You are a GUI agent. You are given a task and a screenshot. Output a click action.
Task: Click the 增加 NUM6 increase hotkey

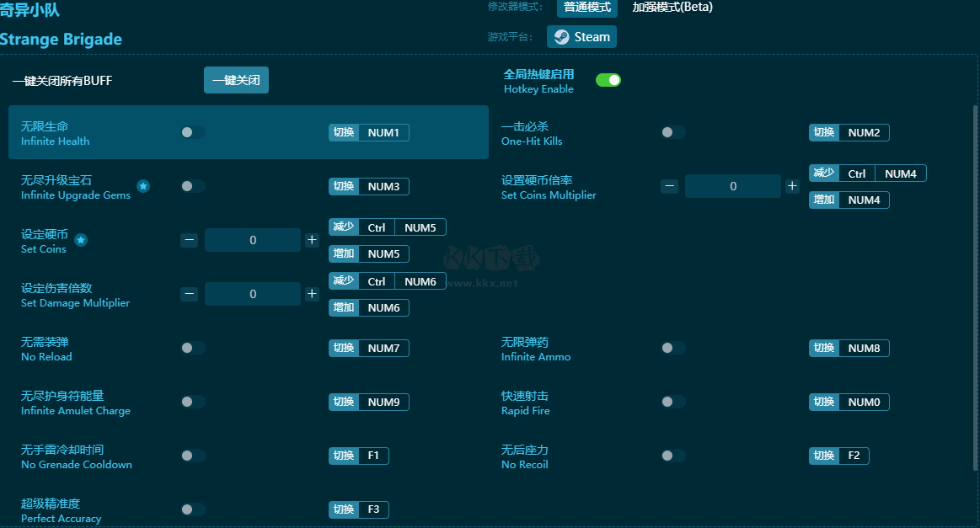click(369, 307)
